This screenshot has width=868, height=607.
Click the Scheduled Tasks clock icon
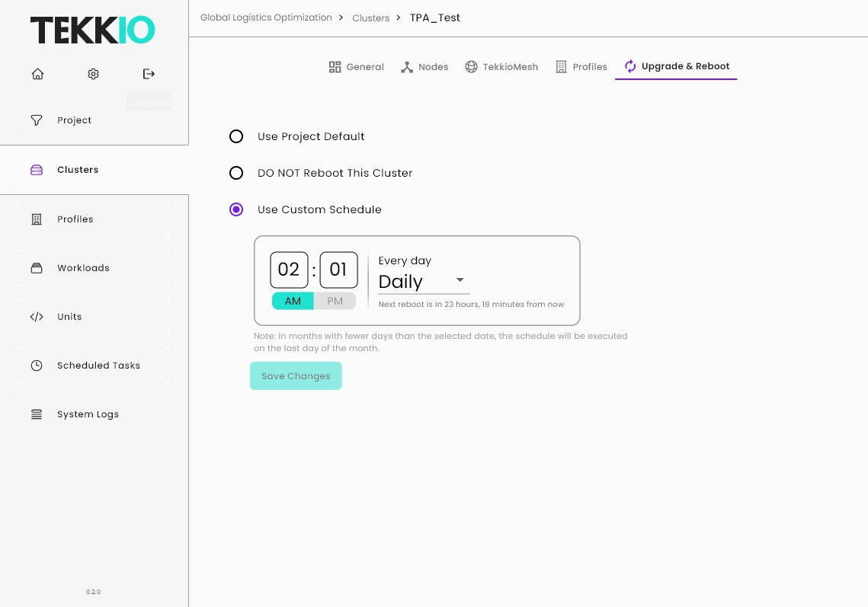pyautogui.click(x=37, y=366)
